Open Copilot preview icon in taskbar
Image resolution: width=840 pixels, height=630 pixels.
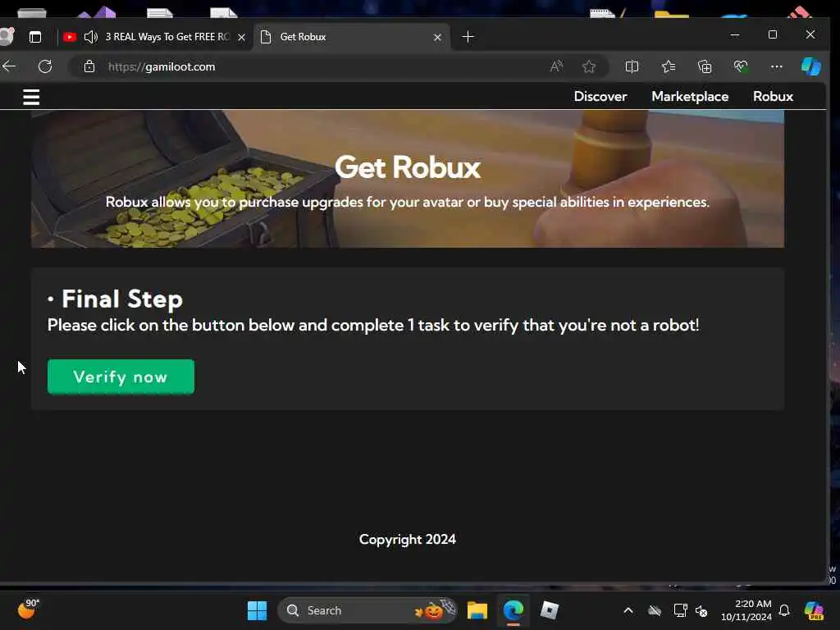point(814,610)
